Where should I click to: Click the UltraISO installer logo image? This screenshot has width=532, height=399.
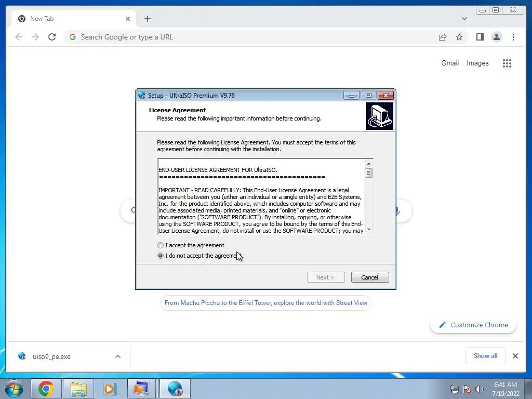[x=379, y=116]
